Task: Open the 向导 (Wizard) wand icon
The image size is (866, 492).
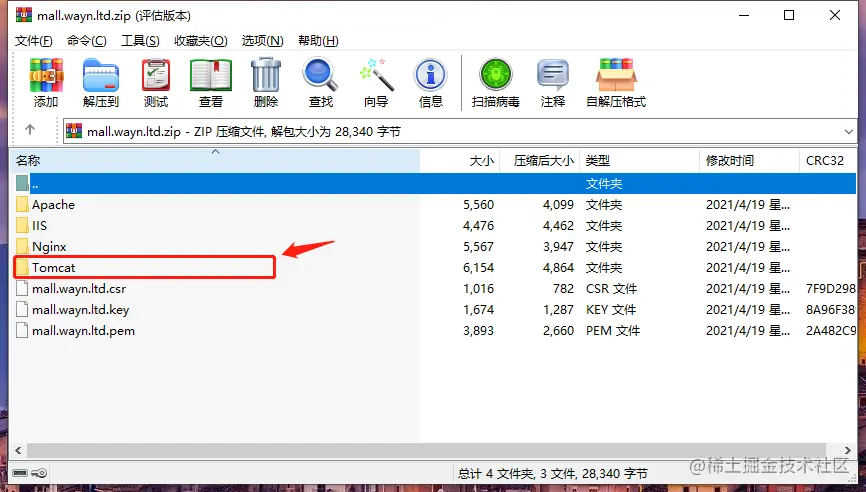Action: point(376,75)
